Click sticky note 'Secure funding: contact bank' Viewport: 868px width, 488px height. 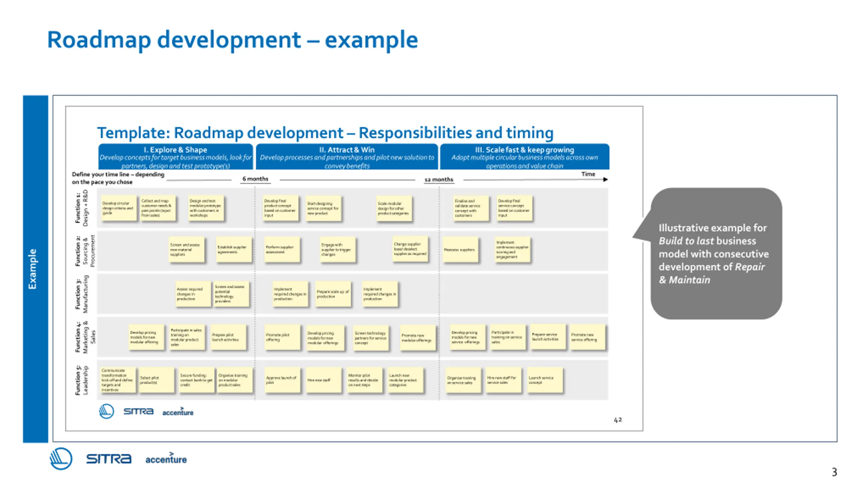click(x=197, y=380)
